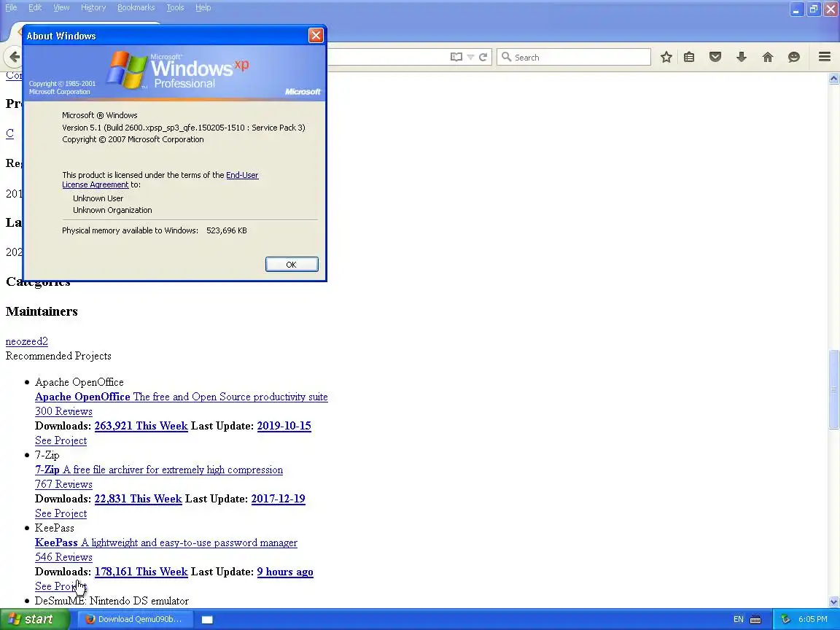Reload the page with the refresh icon
Viewport: 840px width, 630px height.
pyautogui.click(x=483, y=57)
